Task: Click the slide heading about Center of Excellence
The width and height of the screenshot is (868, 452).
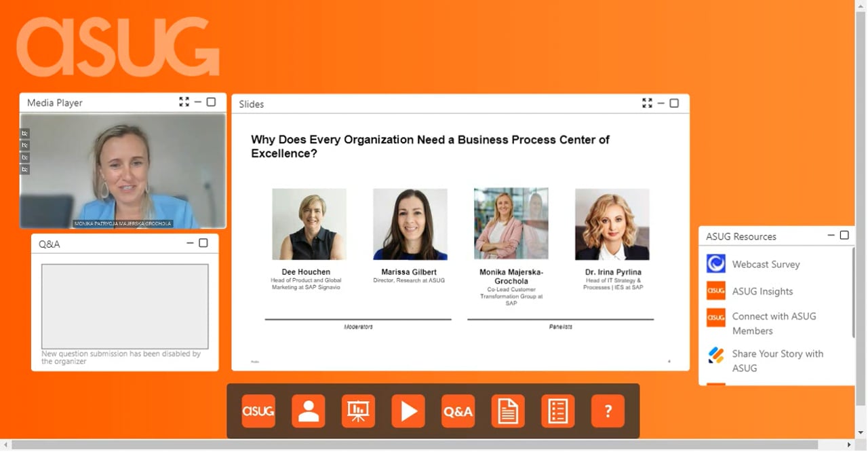Action: [430, 146]
